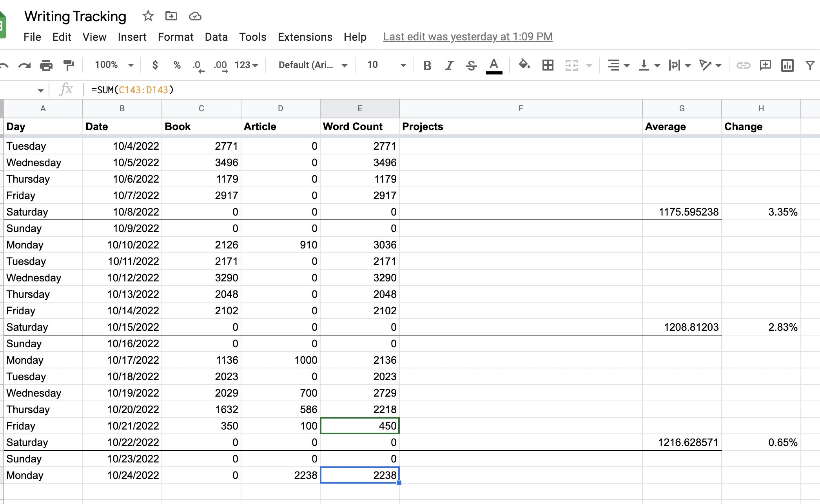Open the Default (Arial) font dropdown
Screen dimensions: 820x504
click(312, 65)
